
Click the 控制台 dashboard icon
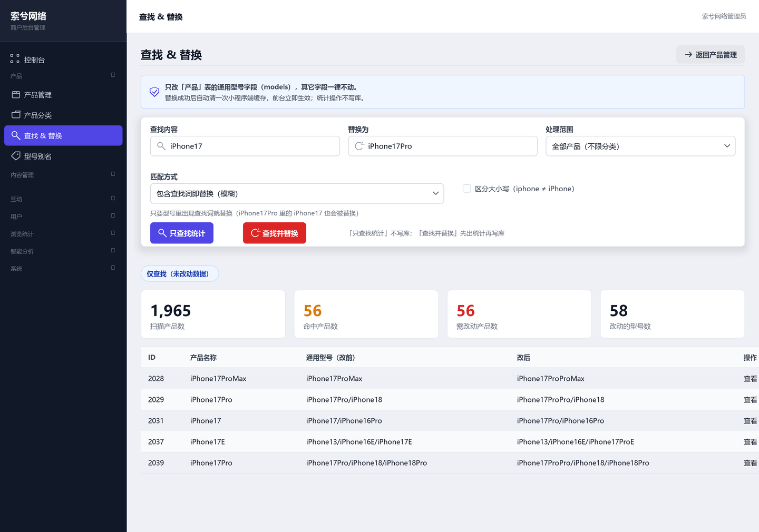15,58
